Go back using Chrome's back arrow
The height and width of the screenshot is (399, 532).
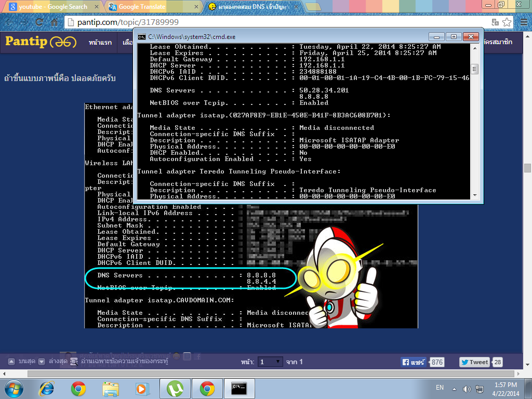[x=9, y=22]
